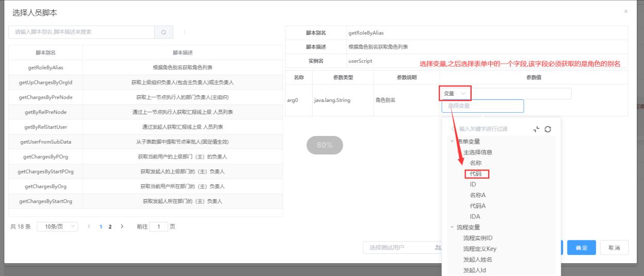Open the 变量 type dropdown

click(456, 93)
